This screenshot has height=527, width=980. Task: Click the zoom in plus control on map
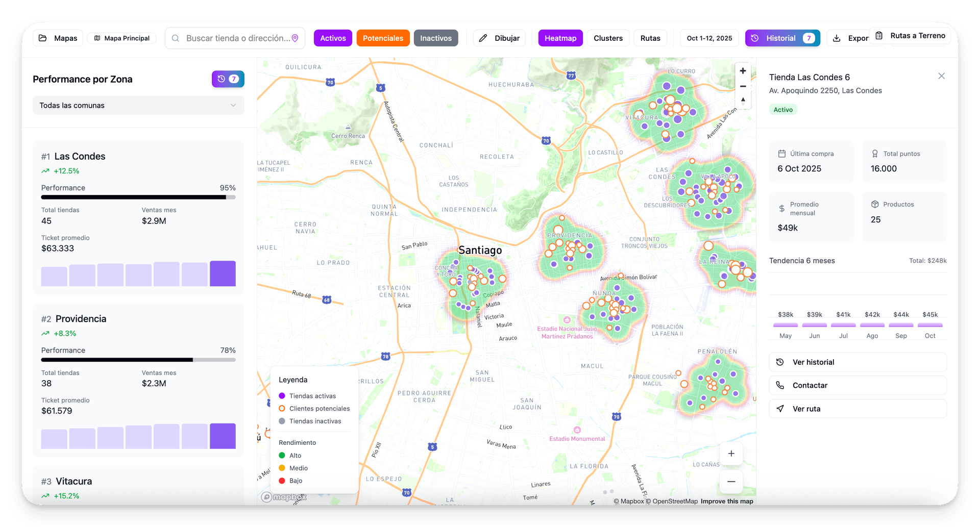tap(743, 70)
